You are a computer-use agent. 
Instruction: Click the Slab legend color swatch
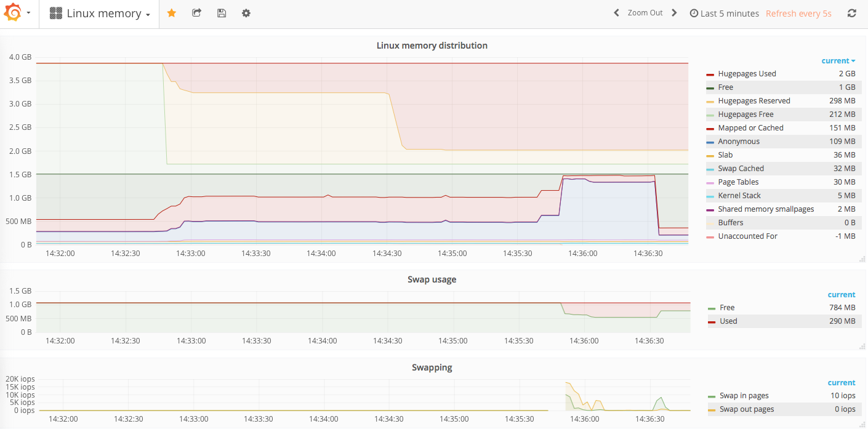[x=710, y=155]
